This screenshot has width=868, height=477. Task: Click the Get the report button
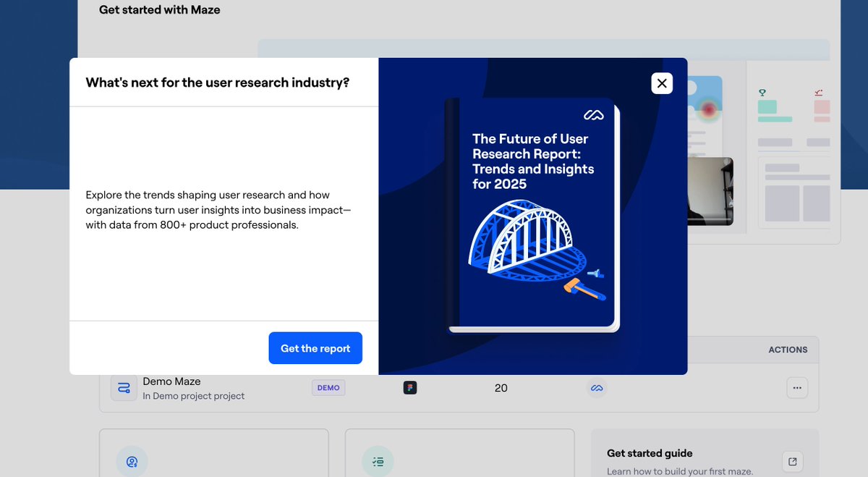coord(315,348)
